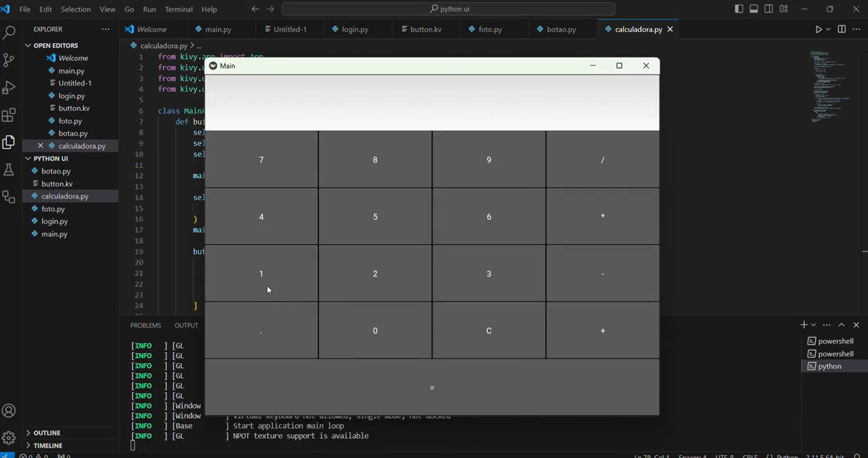Toggle the primary side bar visibility
The width and height of the screenshot is (868, 458).
pos(739,9)
